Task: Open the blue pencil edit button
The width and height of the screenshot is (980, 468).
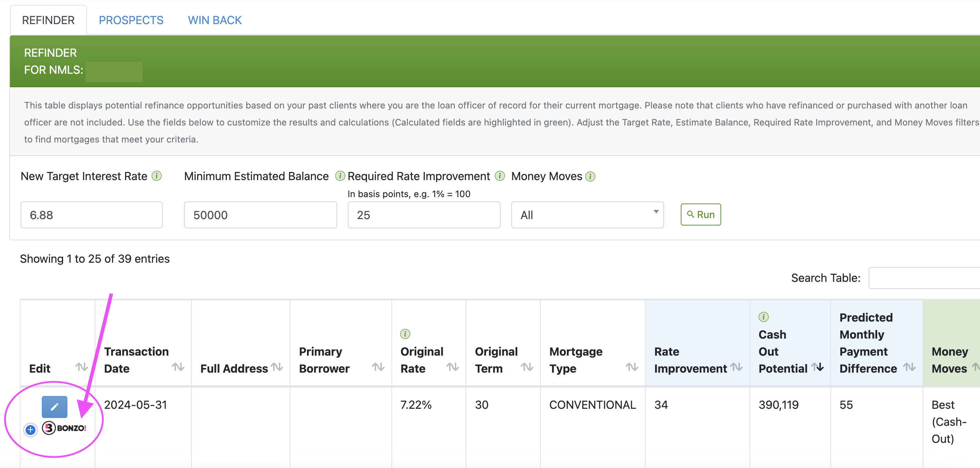Action: click(54, 407)
